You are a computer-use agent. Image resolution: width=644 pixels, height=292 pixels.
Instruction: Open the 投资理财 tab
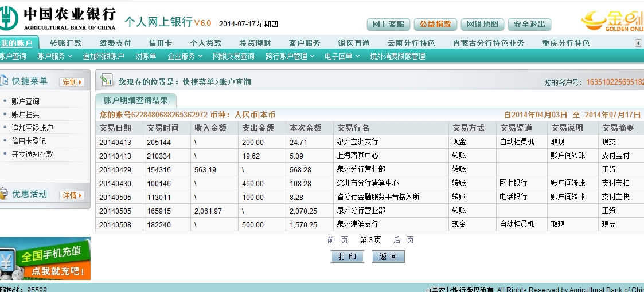point(255,43)
